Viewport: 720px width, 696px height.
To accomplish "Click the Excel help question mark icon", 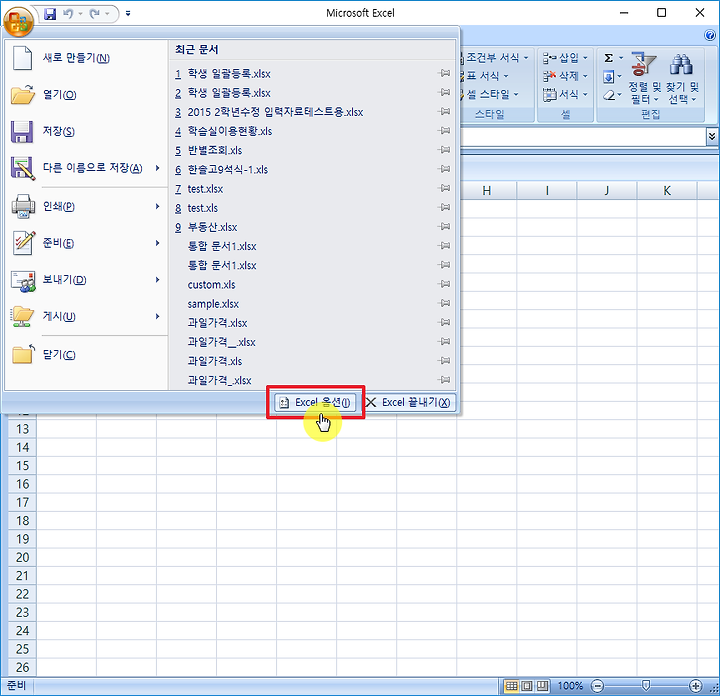I will [709, 35].
